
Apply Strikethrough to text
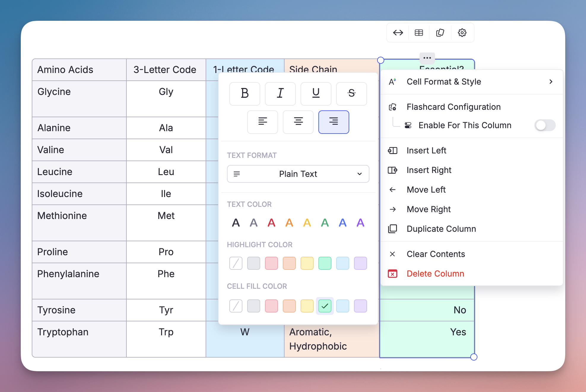coord(351,93)
